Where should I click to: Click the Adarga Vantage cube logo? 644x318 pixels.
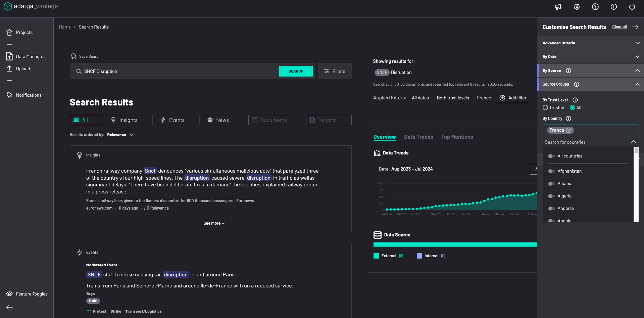8,6
